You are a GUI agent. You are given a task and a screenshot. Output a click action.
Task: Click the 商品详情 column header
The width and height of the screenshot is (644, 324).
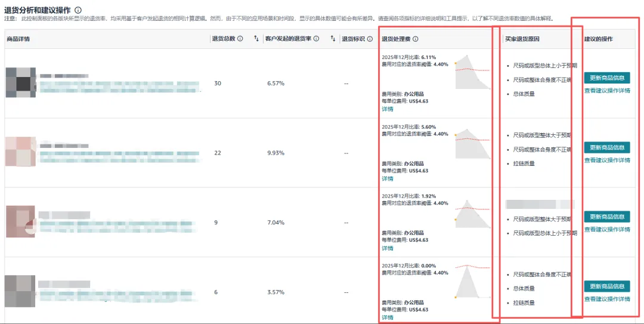(18, 39)
